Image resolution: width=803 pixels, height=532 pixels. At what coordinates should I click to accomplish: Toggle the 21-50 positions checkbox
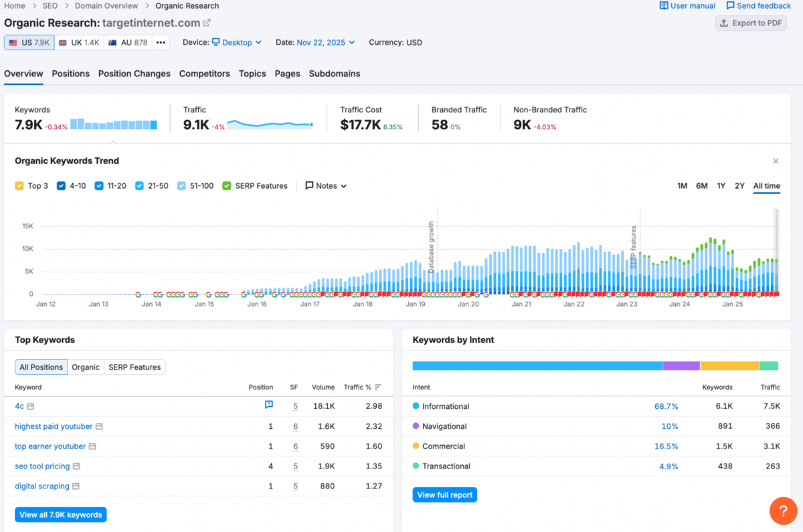[x=139, y=186]
